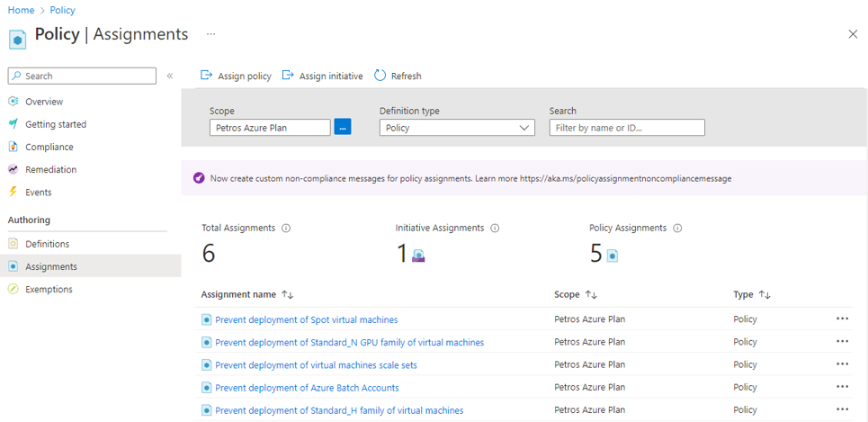This screenshot has height=422, width=868.
Task: Open the Home breadcrumb link
Action: click(21, 10)
